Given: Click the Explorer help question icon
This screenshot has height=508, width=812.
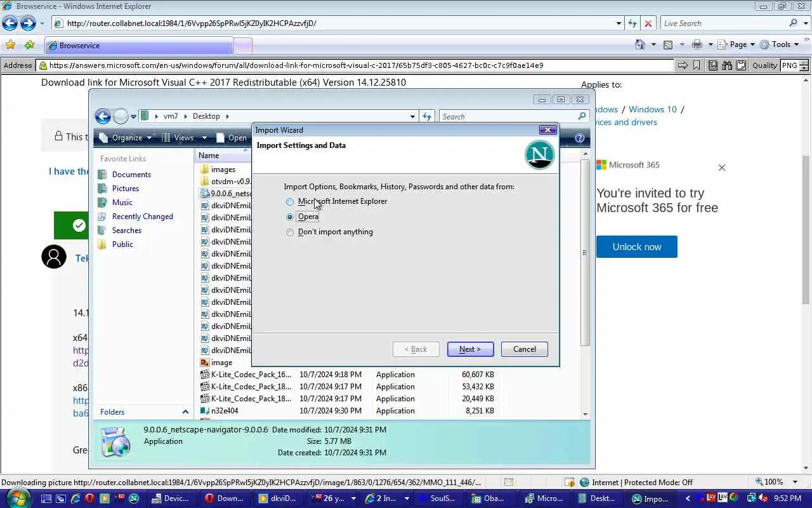Looking at the screenshot, I should click(579, 138).
